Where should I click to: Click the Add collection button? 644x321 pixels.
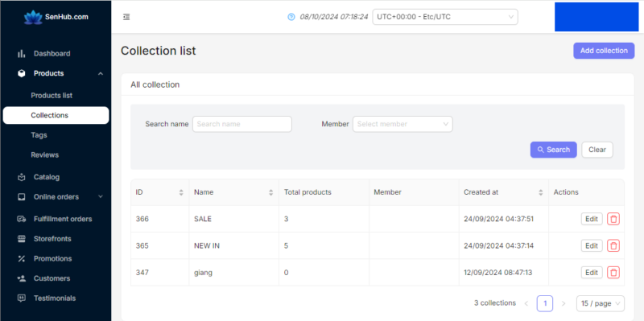tap(604, 51)
